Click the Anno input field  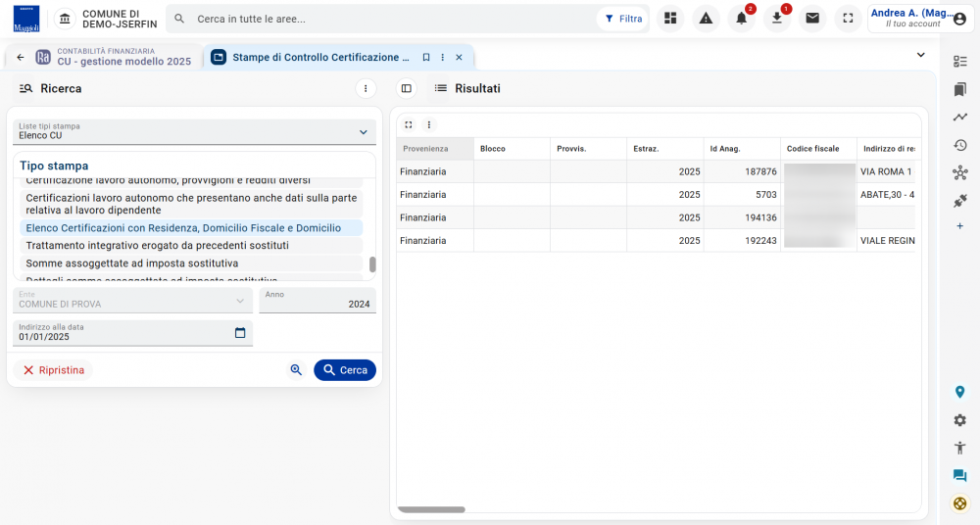pos(318,301)
